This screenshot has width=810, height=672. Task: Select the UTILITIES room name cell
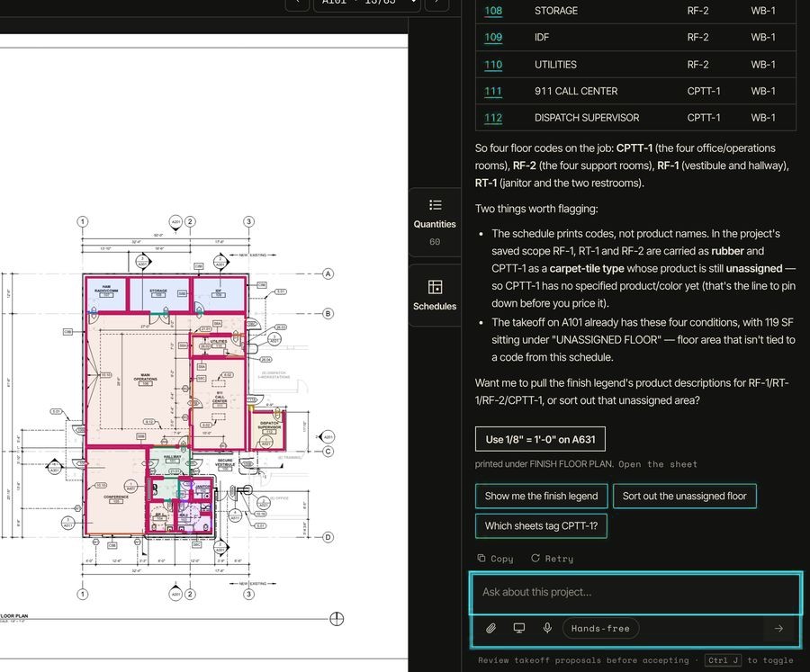point(555,65)
